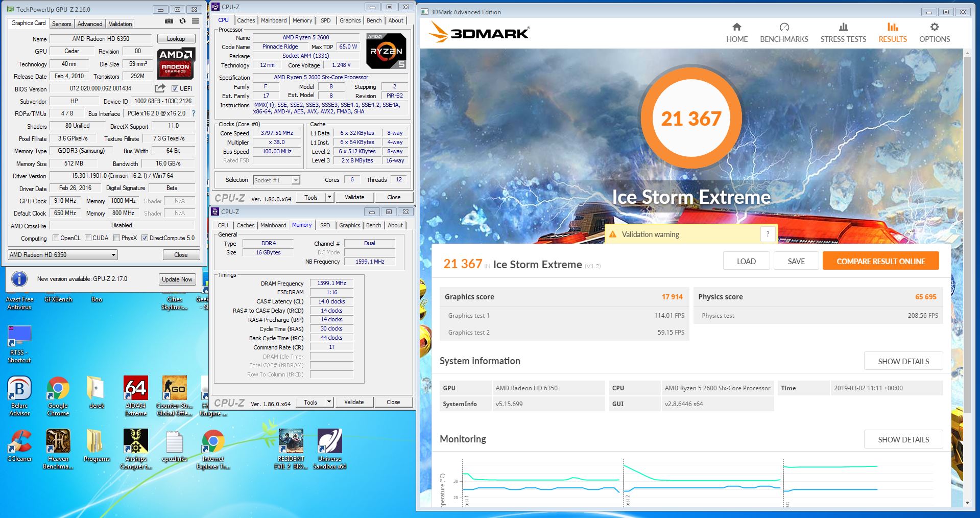Toggle the PhysX checkbox
980x518 pixels.
click(x=117, y=238)
